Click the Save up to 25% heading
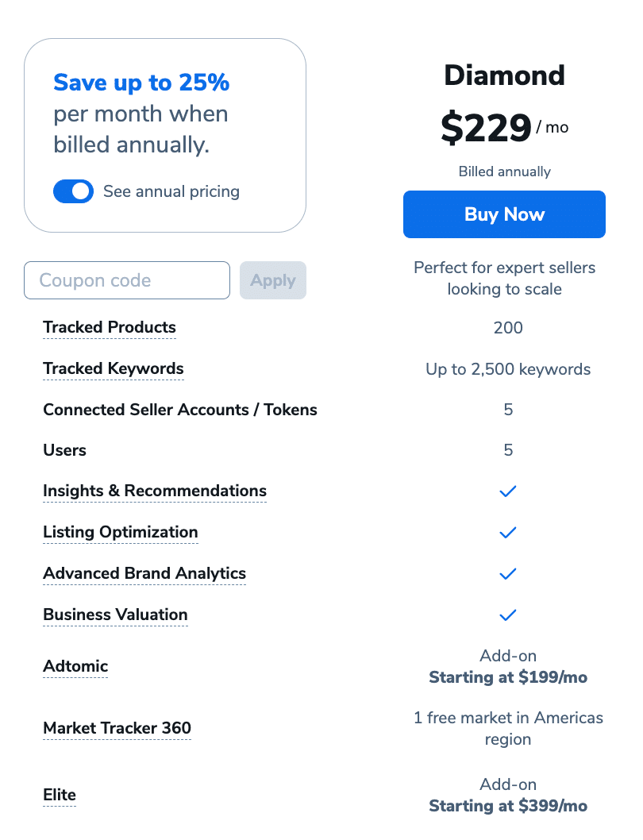This screenshot has width=643, height=840. (141, 83)
